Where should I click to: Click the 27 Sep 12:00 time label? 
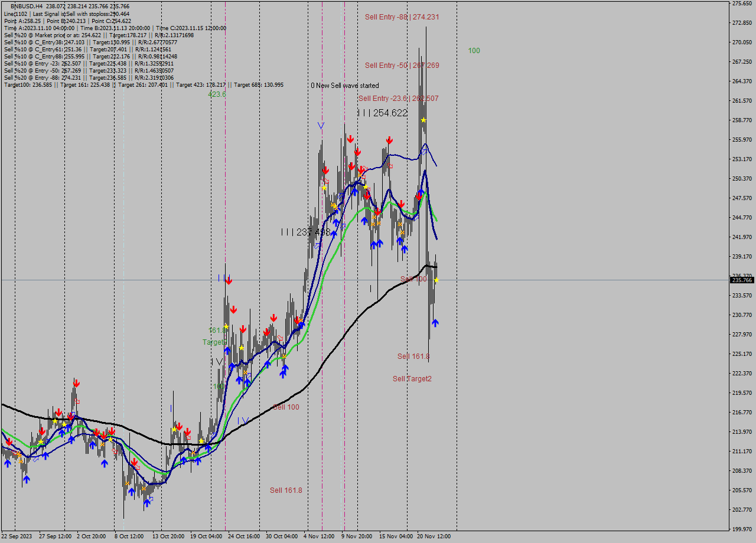(56, 537)
